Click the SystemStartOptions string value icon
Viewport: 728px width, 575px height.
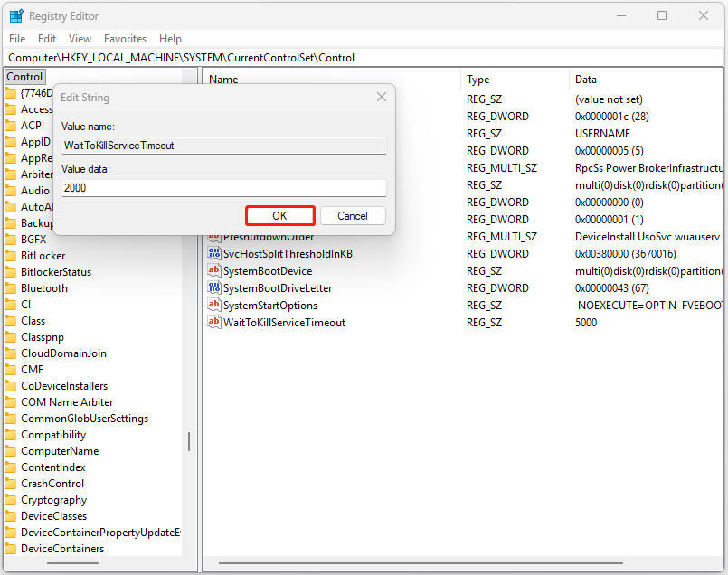coord(214,305)
